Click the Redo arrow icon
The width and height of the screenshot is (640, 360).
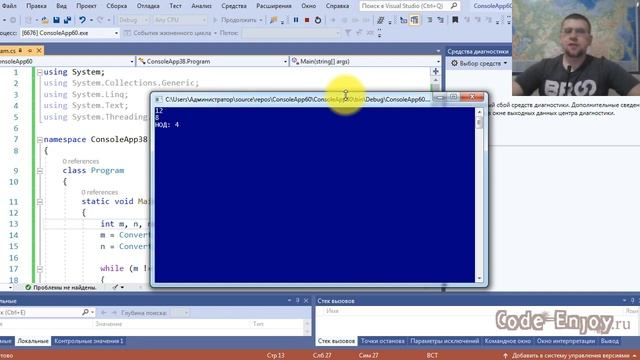coord(100,20)
